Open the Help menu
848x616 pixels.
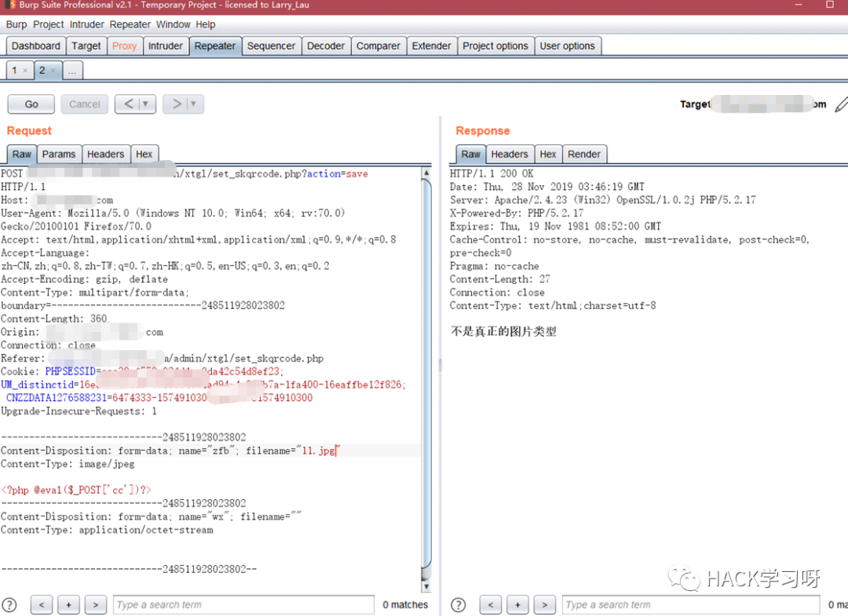click(206, 24)
